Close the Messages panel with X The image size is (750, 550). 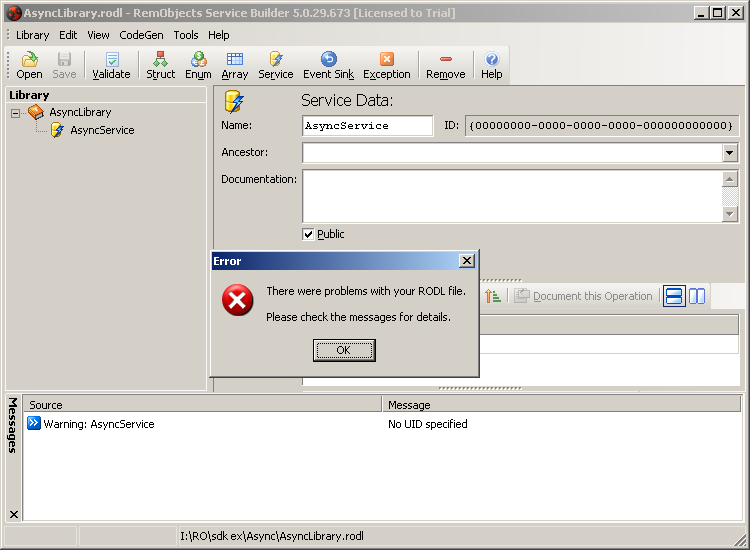click(14, 514)
